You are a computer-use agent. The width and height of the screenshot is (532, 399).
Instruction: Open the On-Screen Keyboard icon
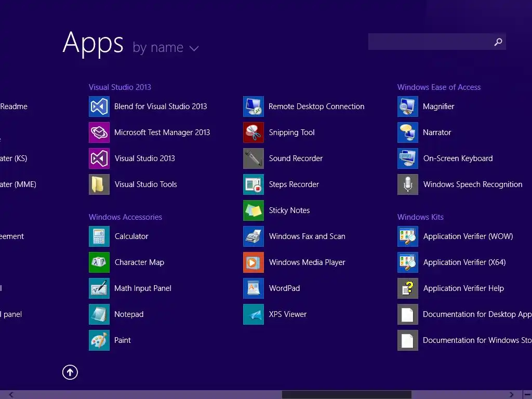(408, 158)
